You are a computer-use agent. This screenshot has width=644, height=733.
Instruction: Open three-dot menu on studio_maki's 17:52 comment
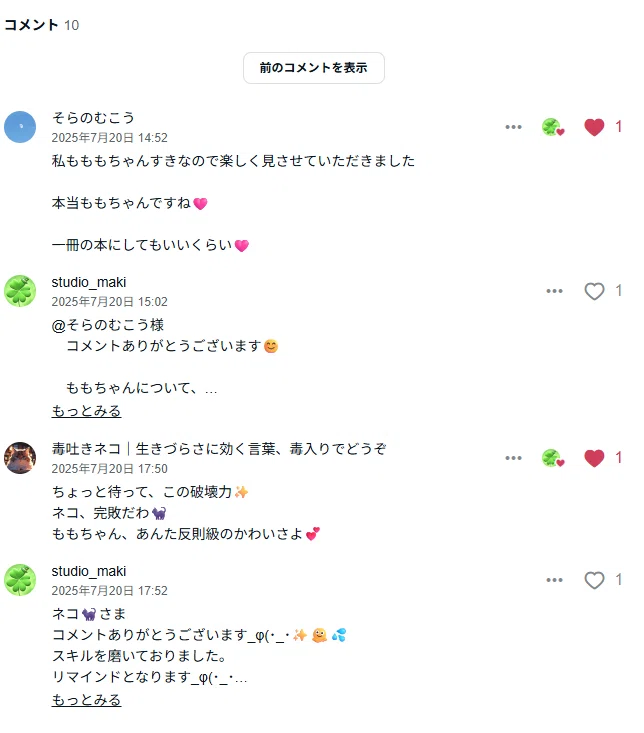tap(554, 580)
